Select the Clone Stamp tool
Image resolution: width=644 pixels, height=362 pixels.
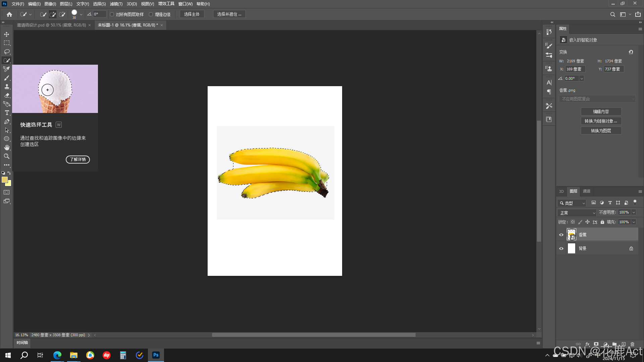pos(6,86)
